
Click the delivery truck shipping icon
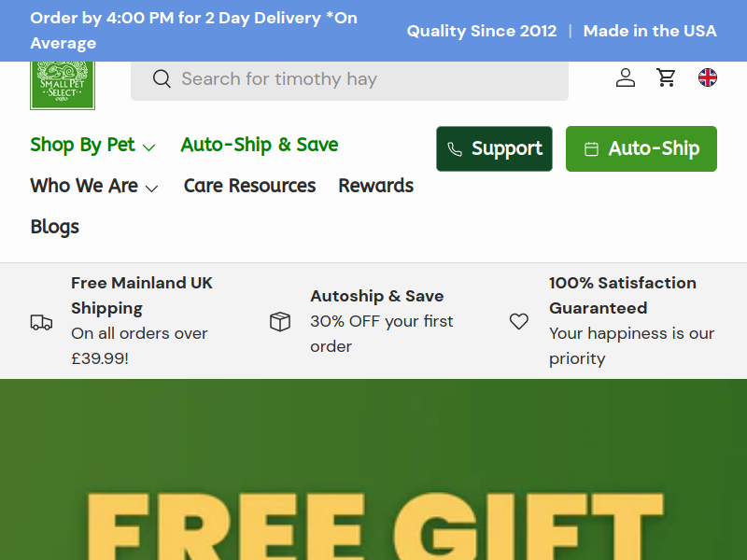41,322
